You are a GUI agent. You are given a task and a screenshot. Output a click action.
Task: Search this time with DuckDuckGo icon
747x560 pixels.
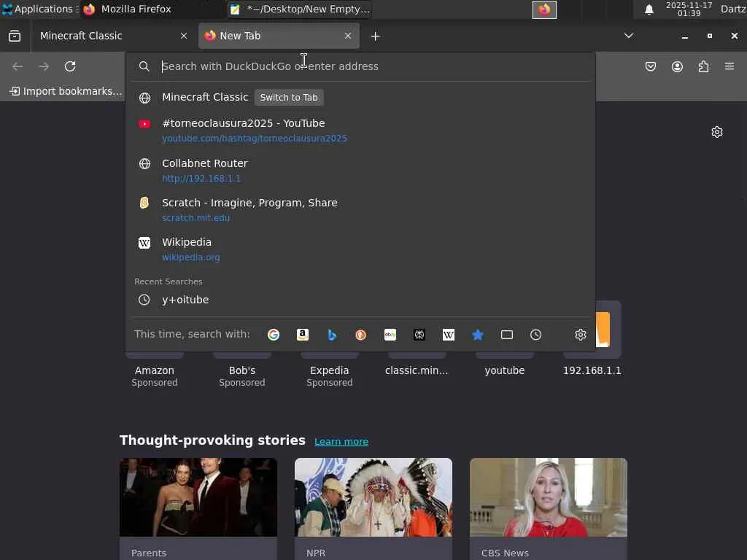361,335
